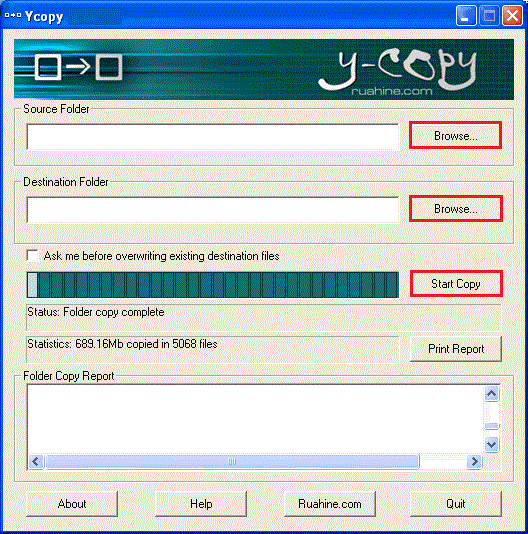The image size is (528, 534).
Task: Browse for the Source Folder
Action: pos(455,135)
